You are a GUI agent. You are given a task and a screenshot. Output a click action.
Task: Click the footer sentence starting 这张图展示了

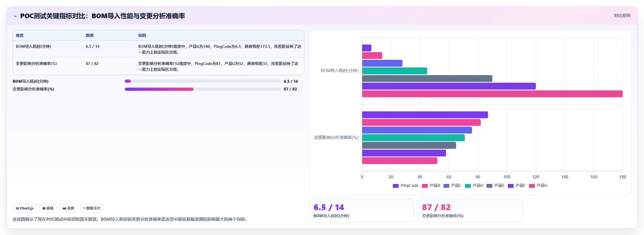coord(131,219)
